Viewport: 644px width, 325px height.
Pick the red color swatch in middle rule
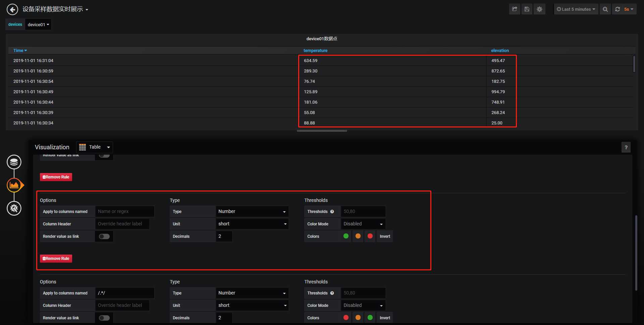coord(370,236)
